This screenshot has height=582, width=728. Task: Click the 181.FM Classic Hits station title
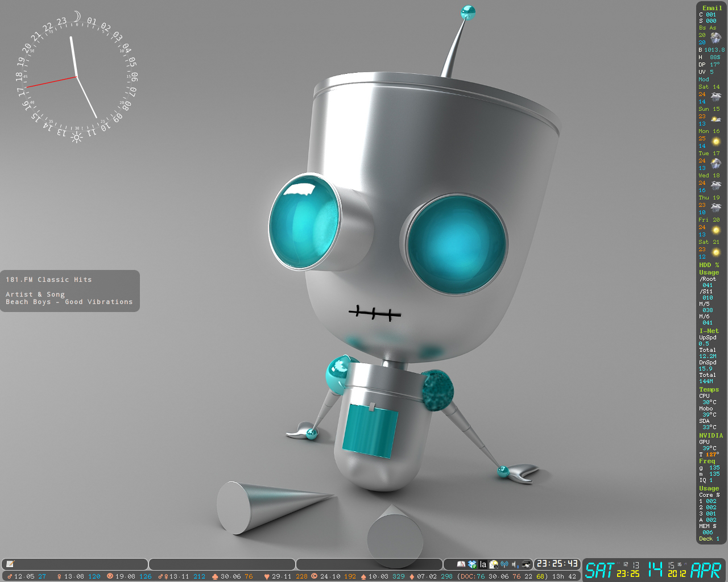tap(48, 280)
